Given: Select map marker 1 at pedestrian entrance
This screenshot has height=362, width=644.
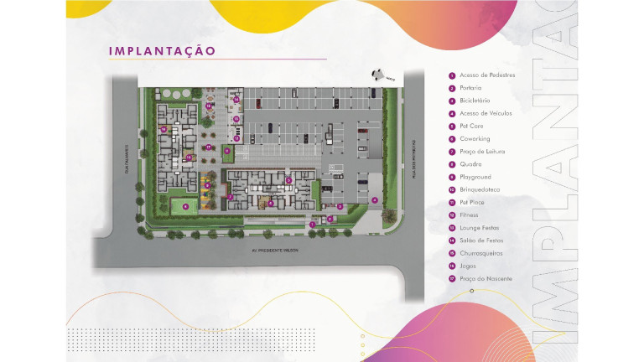Looking at the screenshot, I should (313, 225).
